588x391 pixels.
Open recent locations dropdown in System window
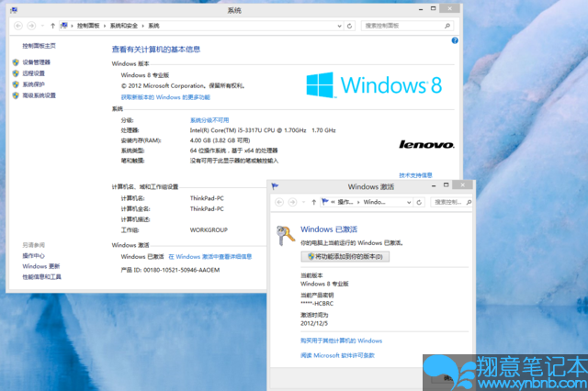tap(42, 26)
